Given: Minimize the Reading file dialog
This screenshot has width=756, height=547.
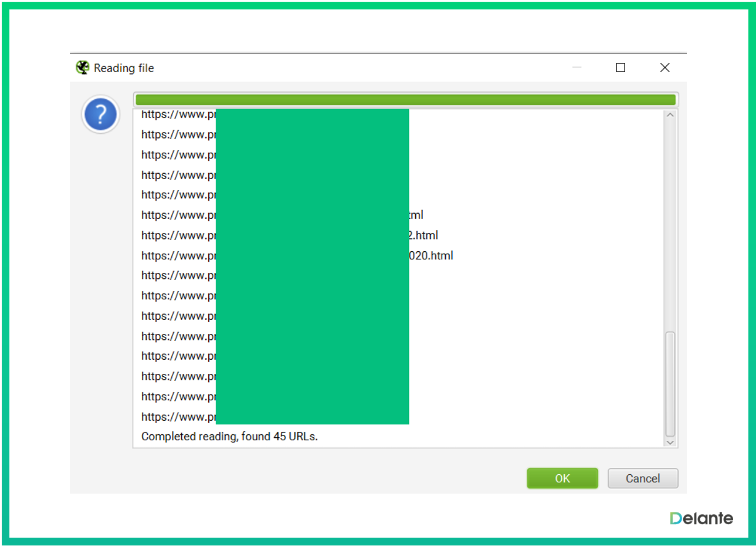Looking at the screenshot, I should (x=577, y=67).
